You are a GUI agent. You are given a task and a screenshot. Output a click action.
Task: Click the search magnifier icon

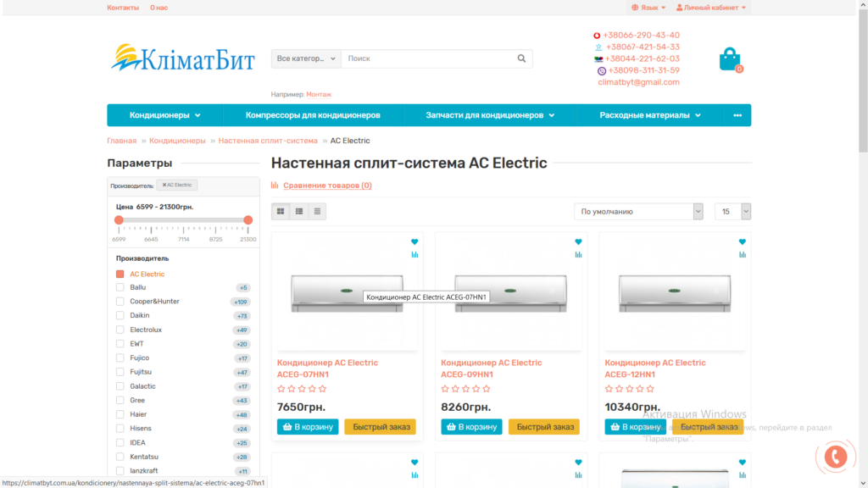pyautogui.click(x=521, y=58)
